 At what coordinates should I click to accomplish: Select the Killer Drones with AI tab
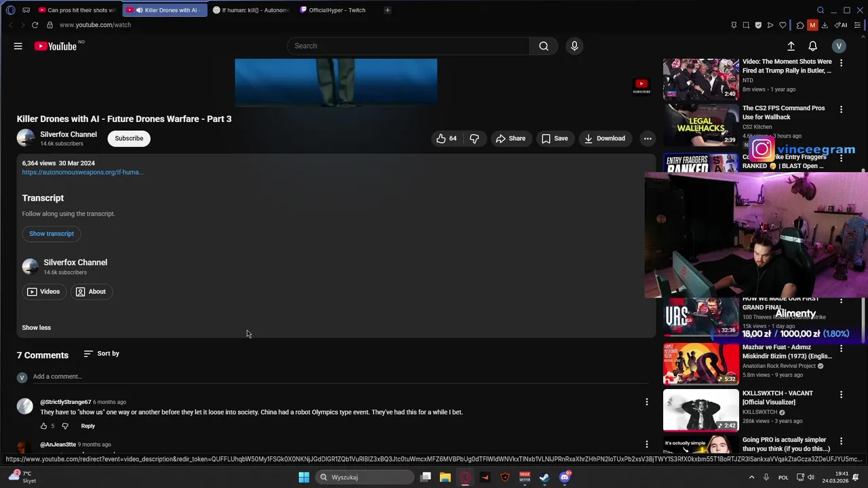(164, 10)
